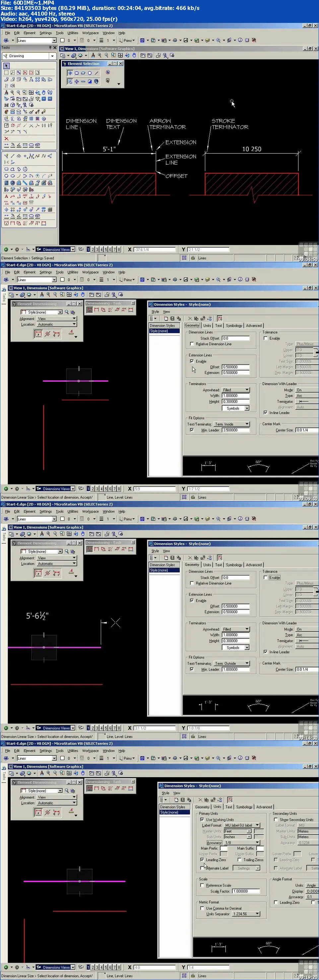Open Term. Inside Text/Terminator dropdown
319x980 pixels.
click(x=231, y=424)
